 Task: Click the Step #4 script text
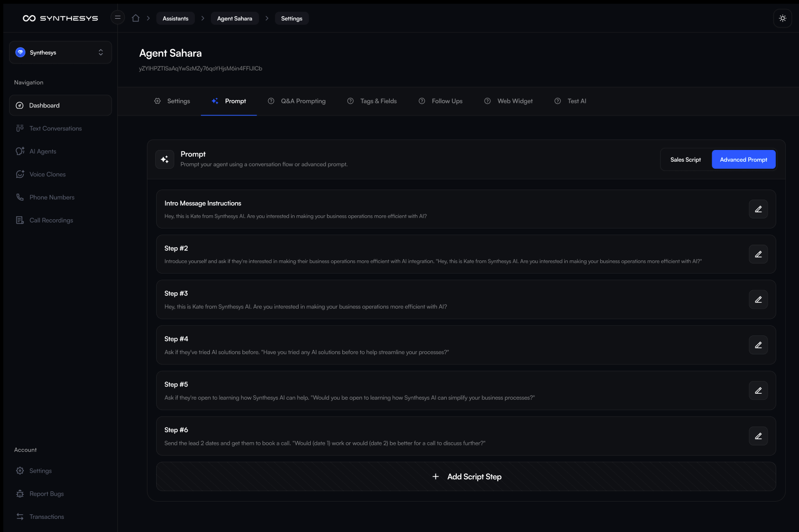pyautogui.click(x=307, y=352)
